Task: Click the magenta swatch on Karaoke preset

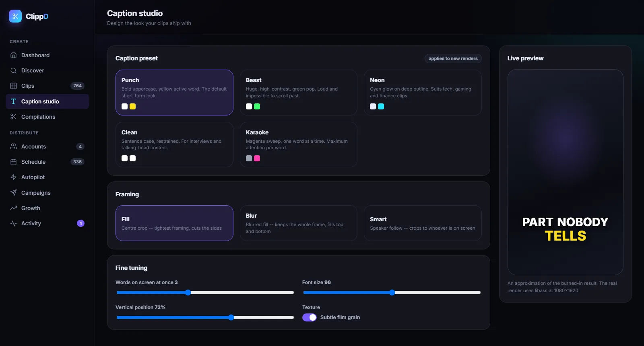Action: click(257, 159)
